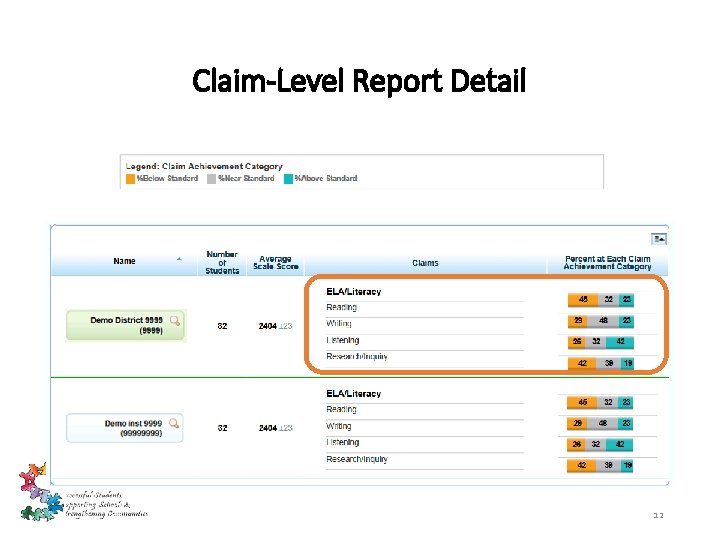Click Demo District's student count 32
Screen dimensions: 720x540
tap(222, 326)
